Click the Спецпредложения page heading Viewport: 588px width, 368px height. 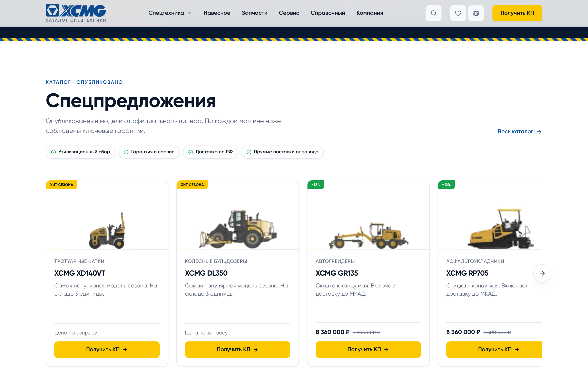pos(130,101)
